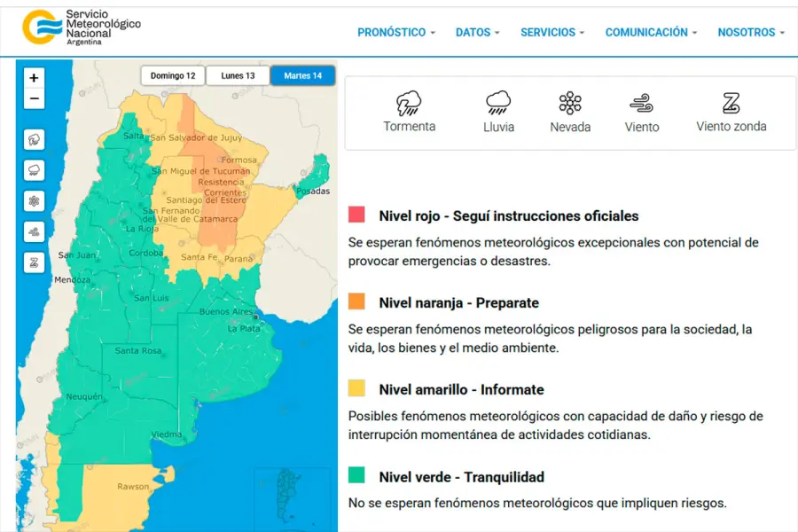This screenshot has width=798, height=532.
Task: Expand the DATOS dropdown menu
Action: (x=477, y=32)
